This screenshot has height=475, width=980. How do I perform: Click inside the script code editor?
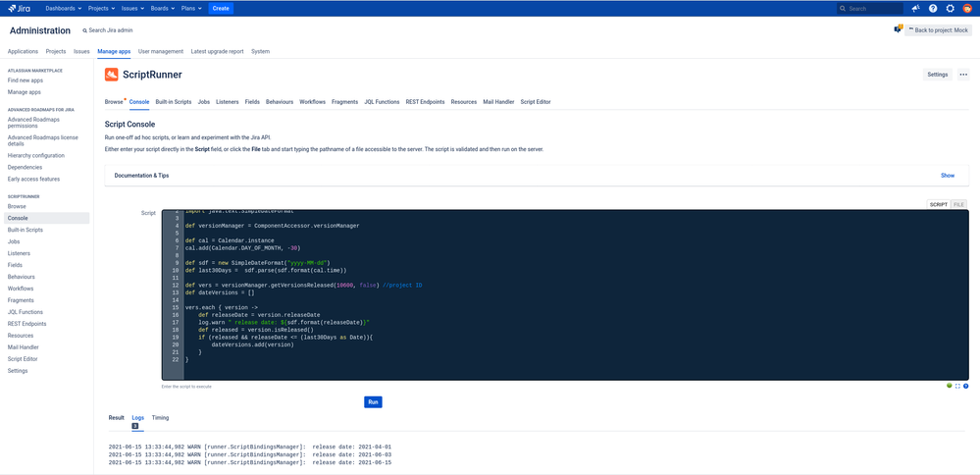pos(565,294)
